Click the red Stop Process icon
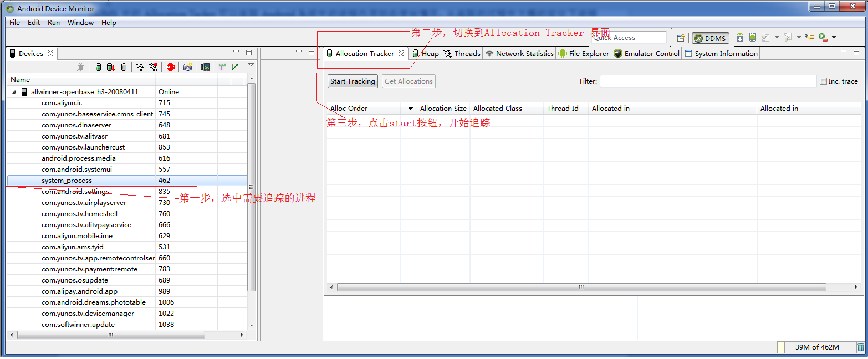Image resolution: width=868 pixels, height=359 pixels. (x=171, y=67)
